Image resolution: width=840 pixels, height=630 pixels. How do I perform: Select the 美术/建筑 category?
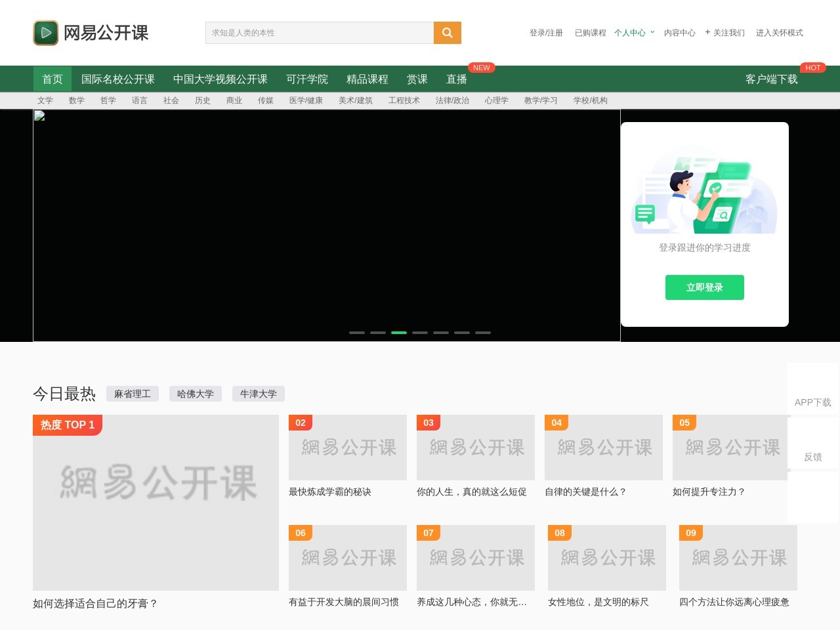[356, 100]
